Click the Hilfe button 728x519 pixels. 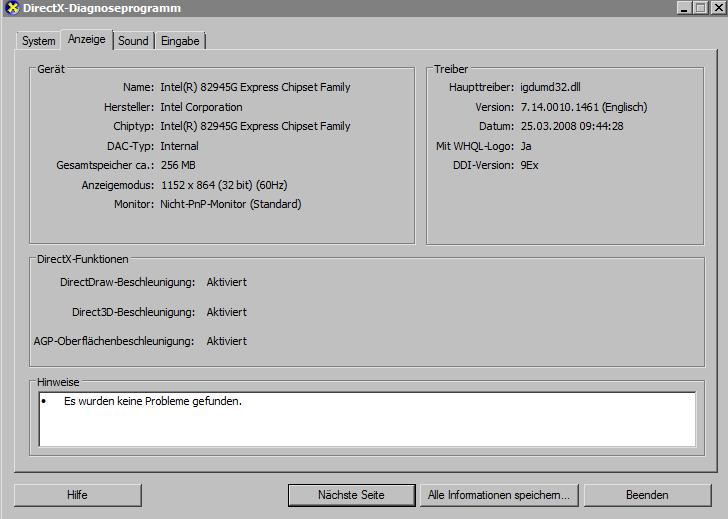point(78,495)
